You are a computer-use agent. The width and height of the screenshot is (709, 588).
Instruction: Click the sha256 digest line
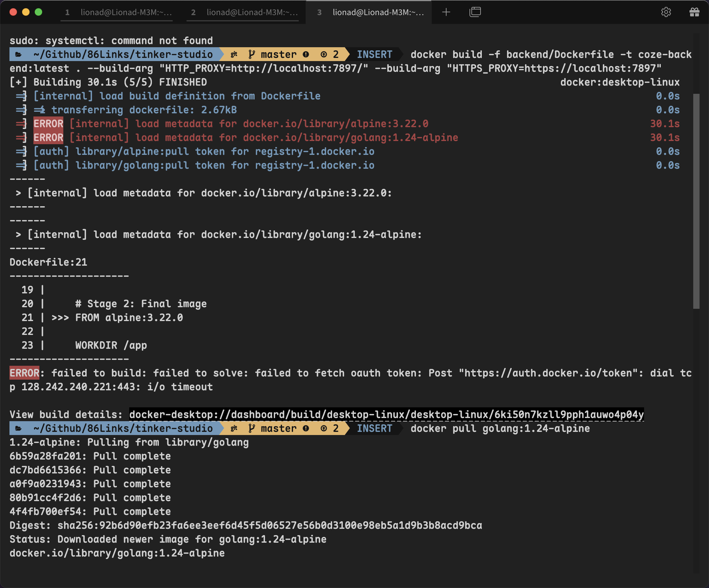click(x=245, y=525)
